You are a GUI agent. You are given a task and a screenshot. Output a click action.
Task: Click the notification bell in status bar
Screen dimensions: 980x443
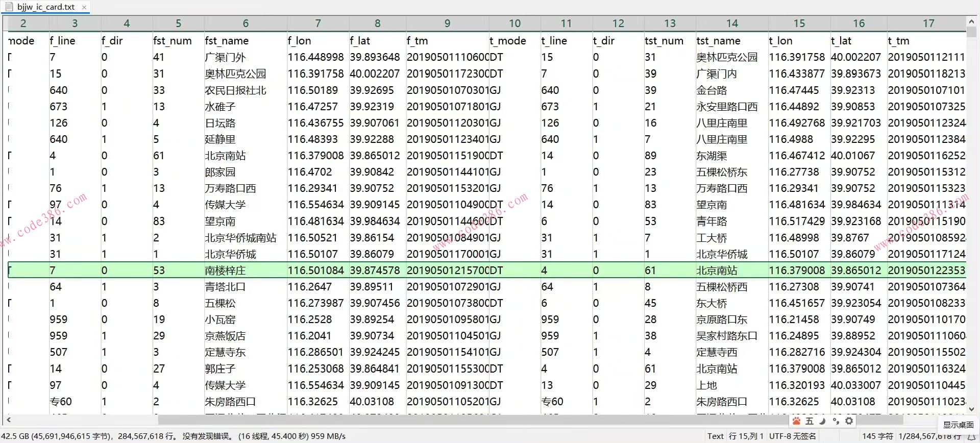pyautogui.click(x=971, y=436)
